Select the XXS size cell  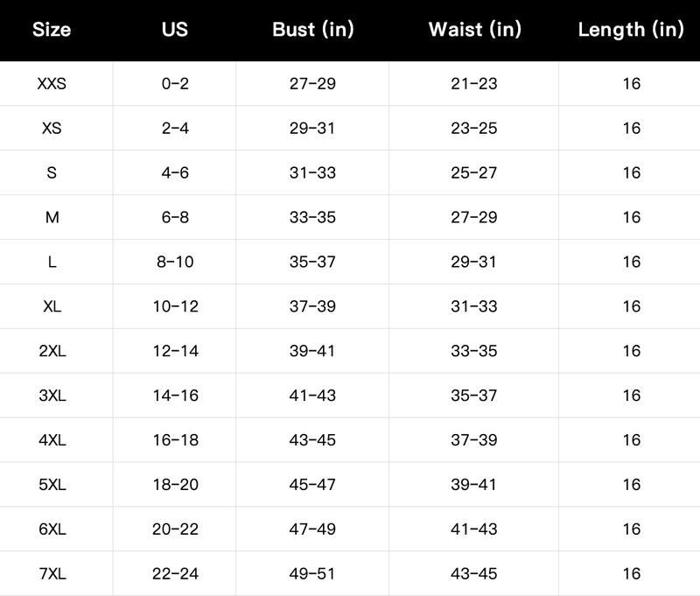click(52, 84)
